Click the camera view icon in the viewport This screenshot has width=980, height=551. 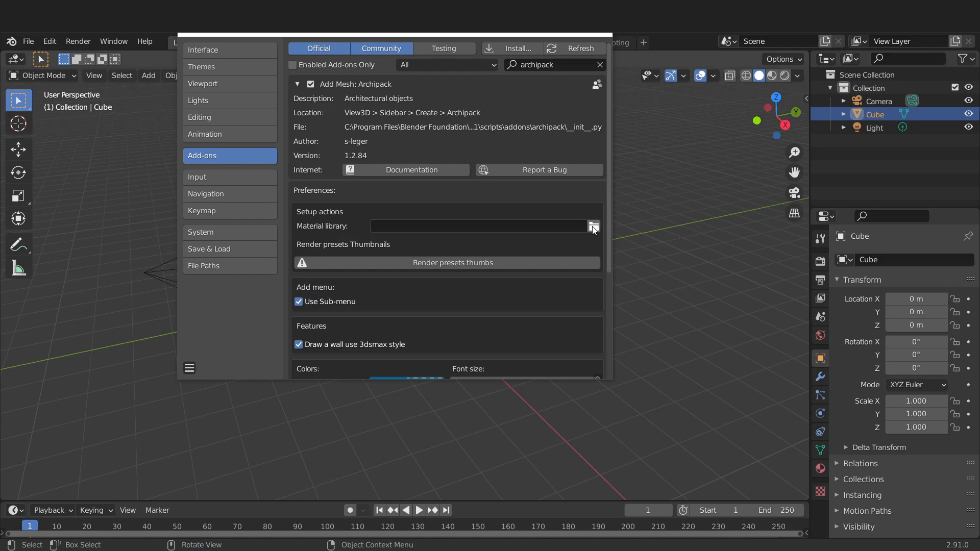[x=794, y=192]
